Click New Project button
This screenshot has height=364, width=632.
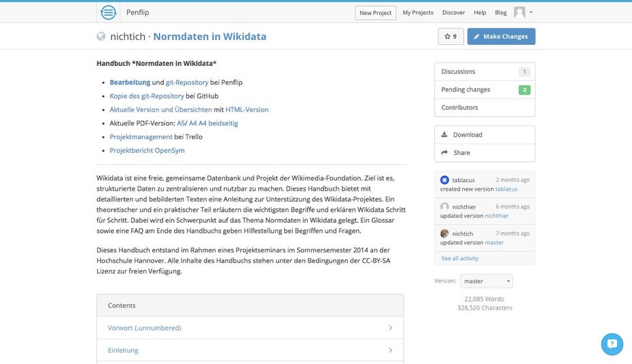point(375,13)
